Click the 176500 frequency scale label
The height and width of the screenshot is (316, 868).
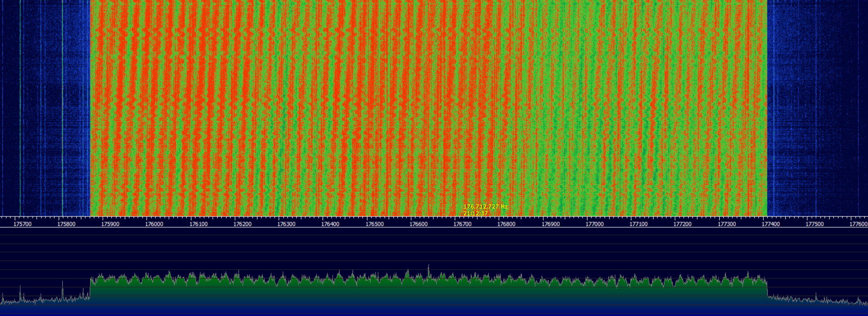[x=375, y=224]
